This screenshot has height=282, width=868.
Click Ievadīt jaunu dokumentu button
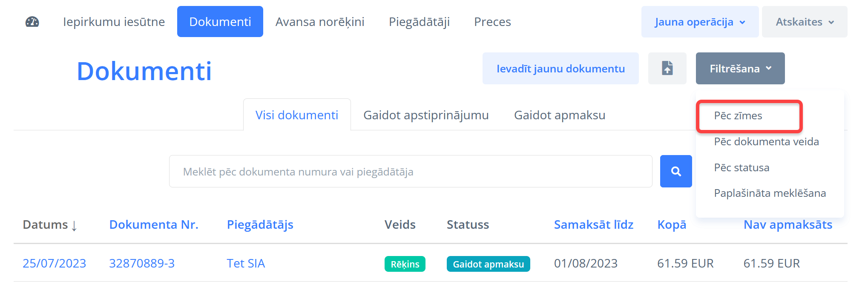560,69
